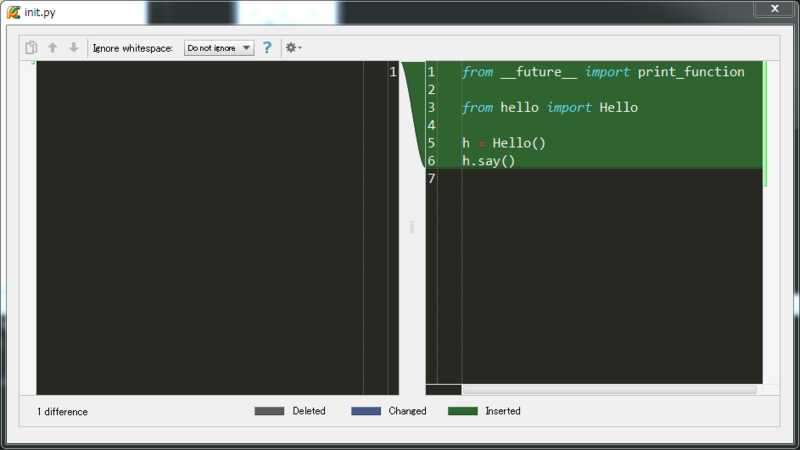800x450 pixels.
Task: Go to previous difference with up arrow
Action: tap(53, 47)
